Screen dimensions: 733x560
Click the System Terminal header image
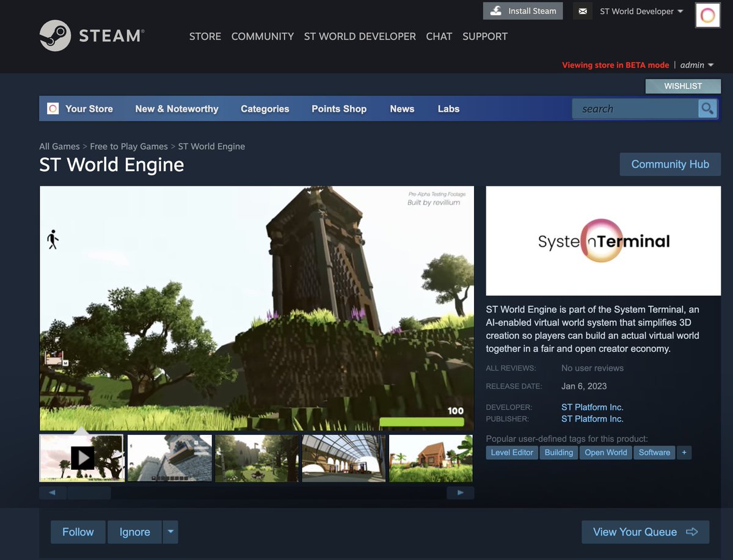click(x=604, y=241)
